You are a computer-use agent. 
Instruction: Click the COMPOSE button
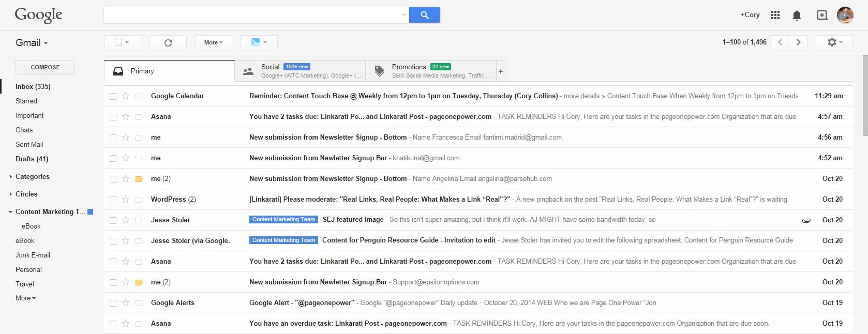coord(45,67)
